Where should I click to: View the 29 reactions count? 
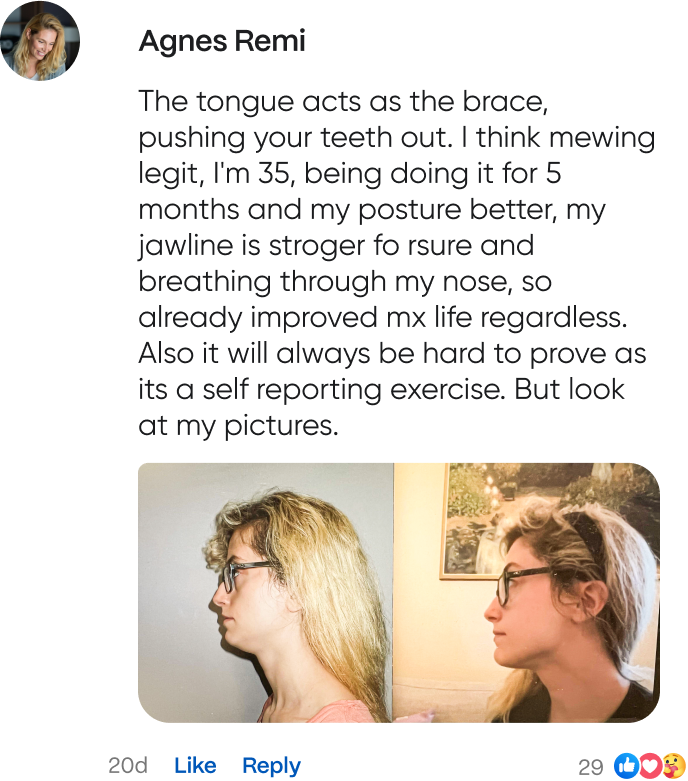(x=590, y=767)
